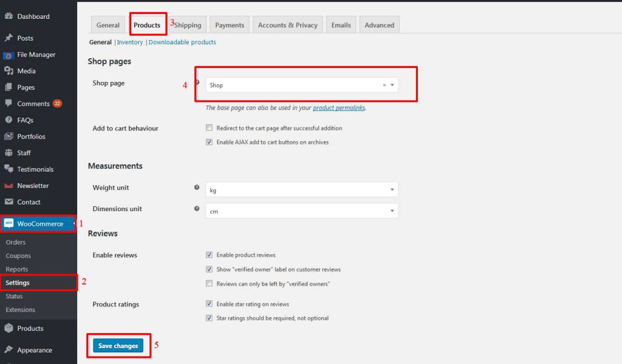
Task: Toggle AJAX add to cart buttons checkbox
Action: 209,142
